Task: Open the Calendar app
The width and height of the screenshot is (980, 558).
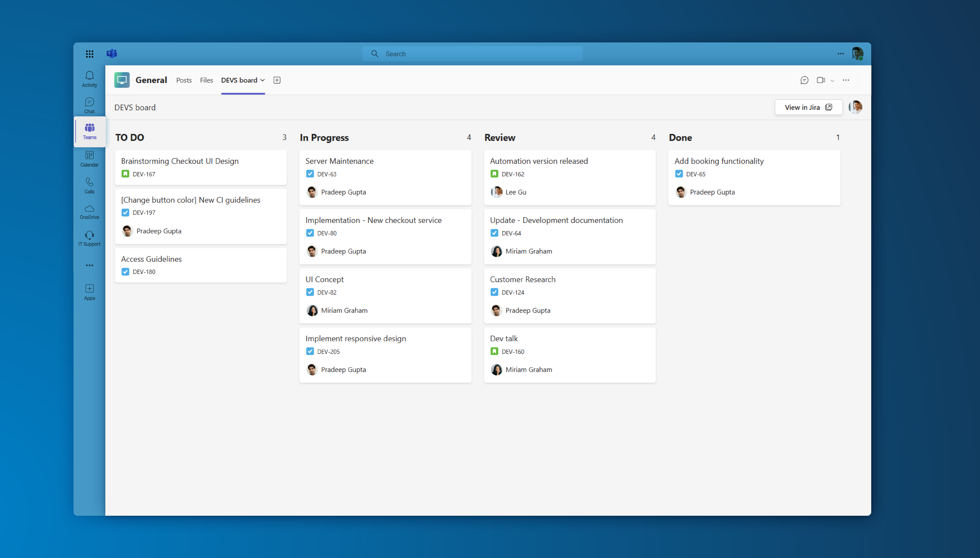Action: tap(89, 159)
